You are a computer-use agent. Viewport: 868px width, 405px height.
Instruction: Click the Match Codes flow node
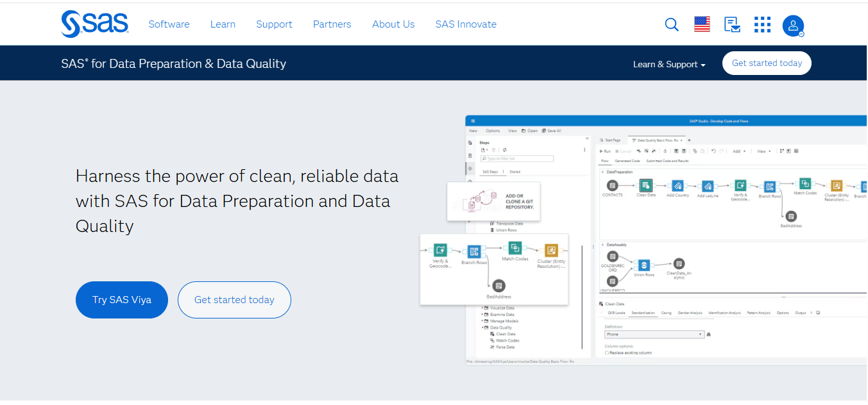pos(805,185)
